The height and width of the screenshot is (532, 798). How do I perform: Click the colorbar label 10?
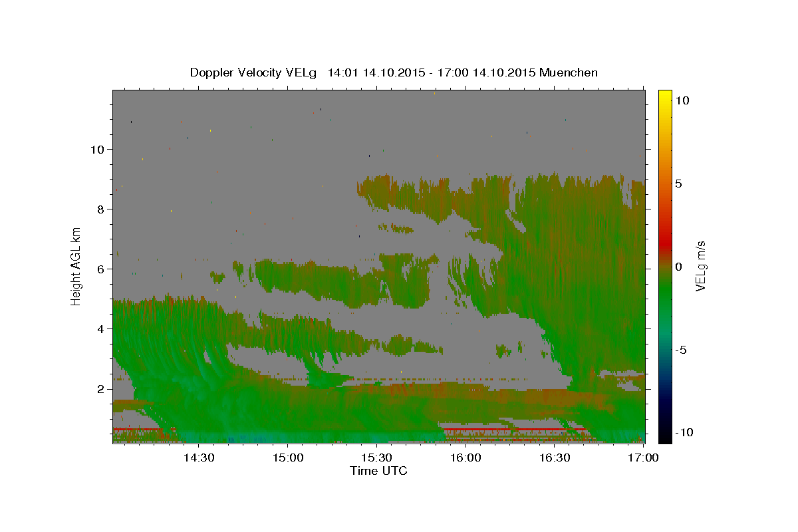[682, 100]
